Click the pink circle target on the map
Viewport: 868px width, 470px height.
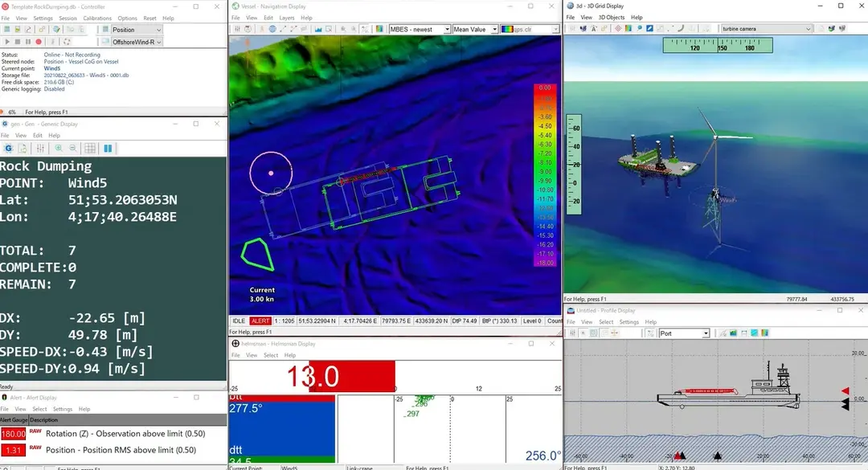271,174
